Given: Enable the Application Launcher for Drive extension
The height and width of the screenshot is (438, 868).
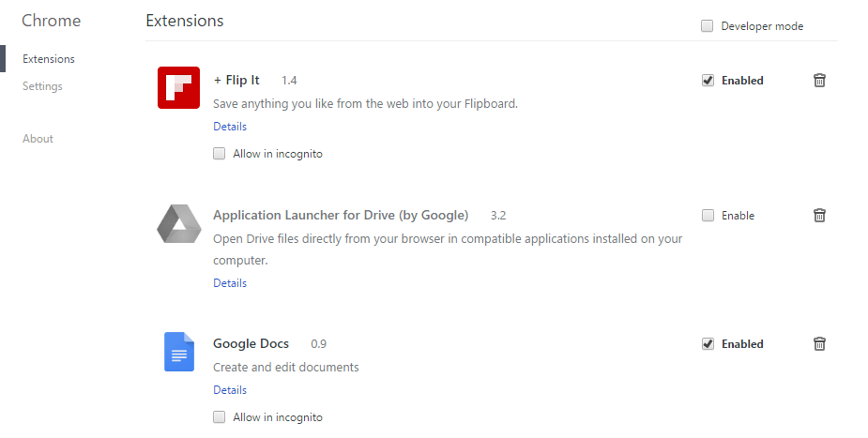Looking at the screenshot, I should (x=708, y=215).
